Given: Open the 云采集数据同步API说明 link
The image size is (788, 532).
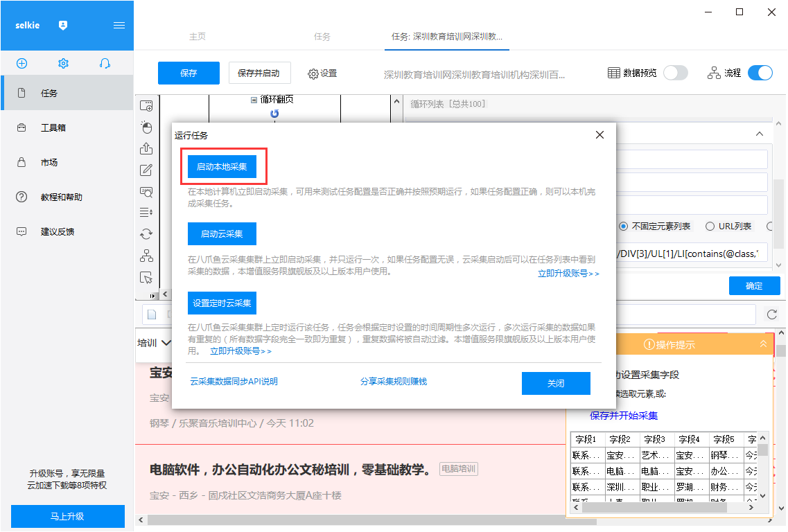Looking at the screenshot, I should pyautogui.click(x=234, y=381).
